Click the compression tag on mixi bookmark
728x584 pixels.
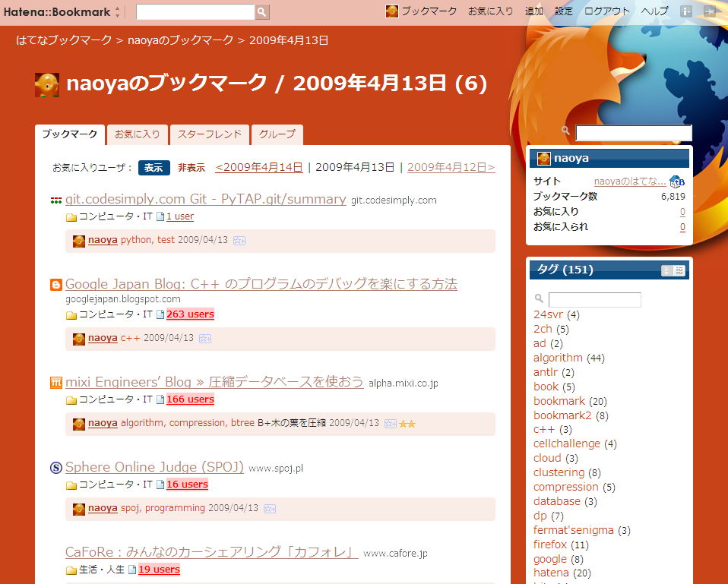pos(197,423)
